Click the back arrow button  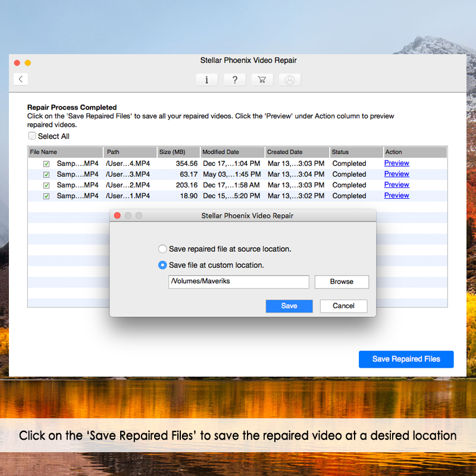tap(21, 79)
